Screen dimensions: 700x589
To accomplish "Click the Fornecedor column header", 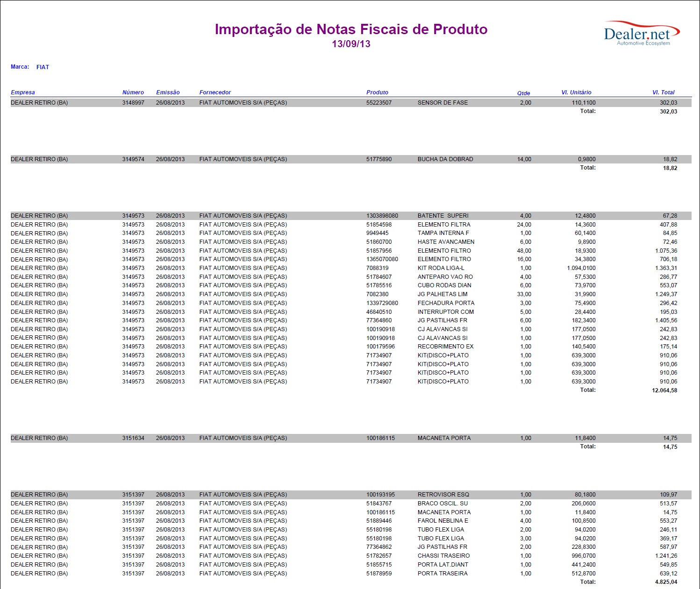I will click(215, 92).
